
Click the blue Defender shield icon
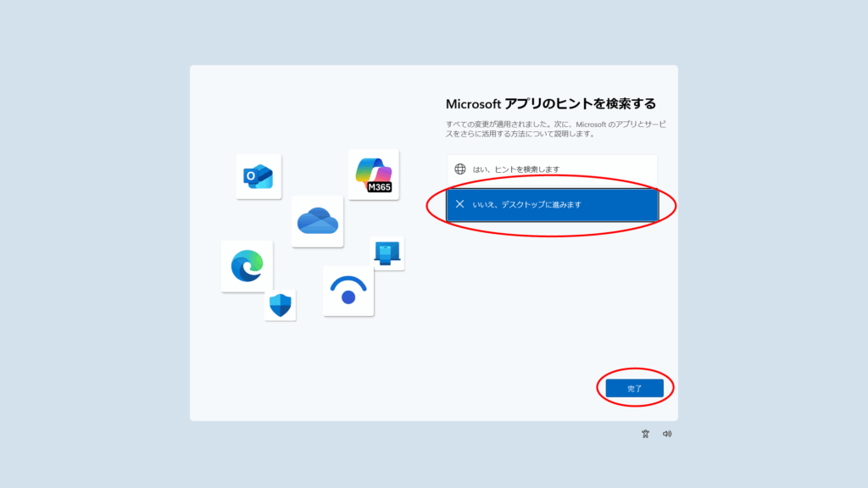coord(280,305)
